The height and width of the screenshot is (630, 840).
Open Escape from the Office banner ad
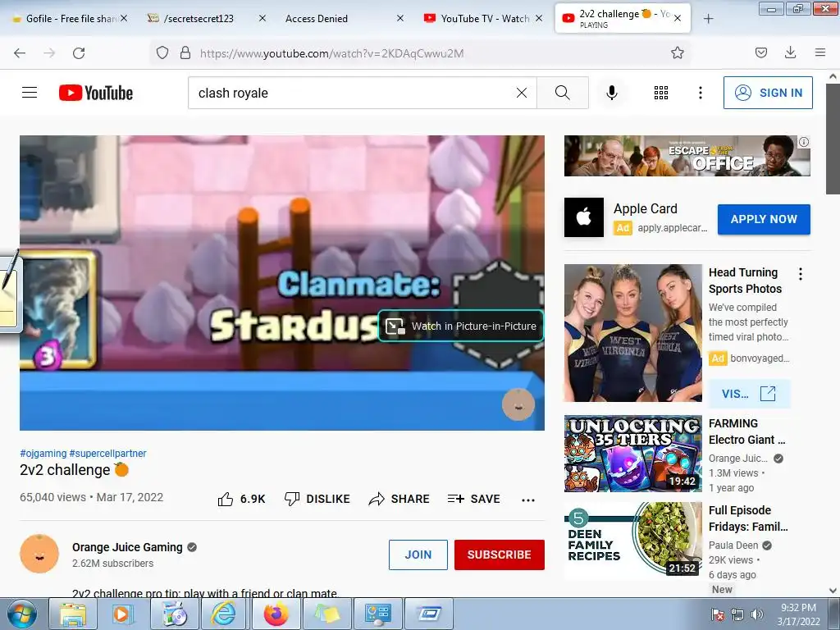pyautogui.click(x=687, y=156)
